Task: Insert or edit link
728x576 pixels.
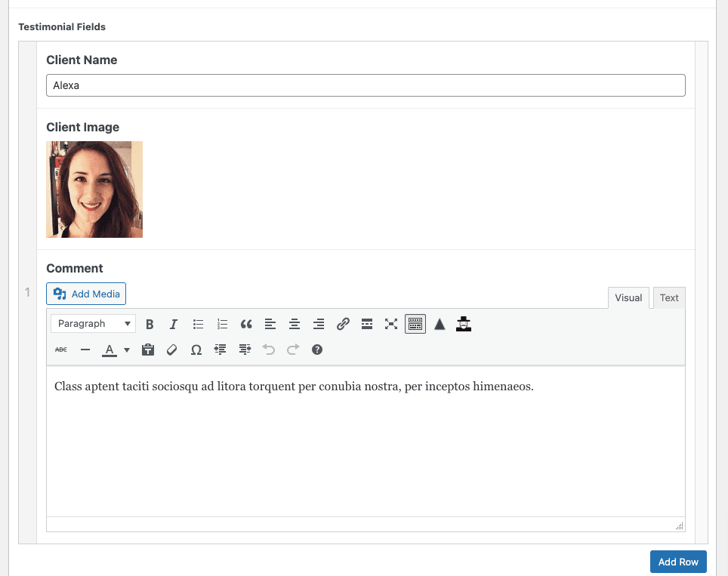Action: 343,324
